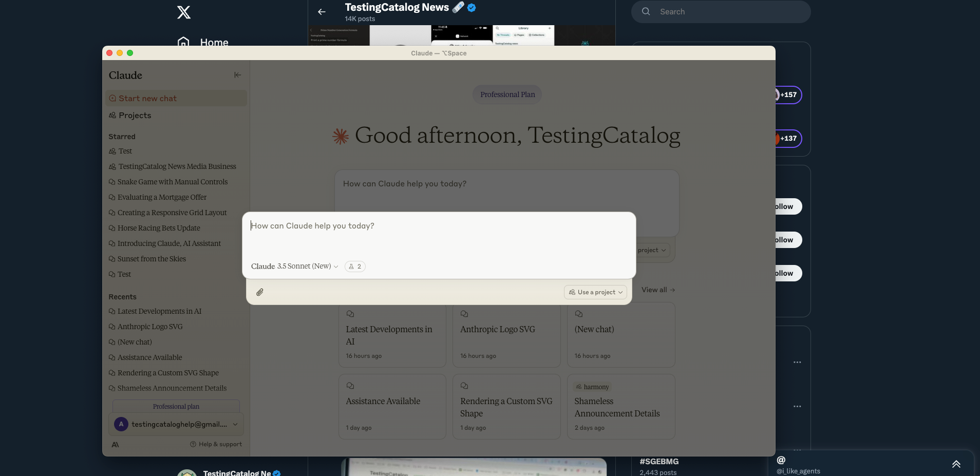Open the harmony Shameless Announcement card
Screen dimensions: 980x476
tap(621, 407)
